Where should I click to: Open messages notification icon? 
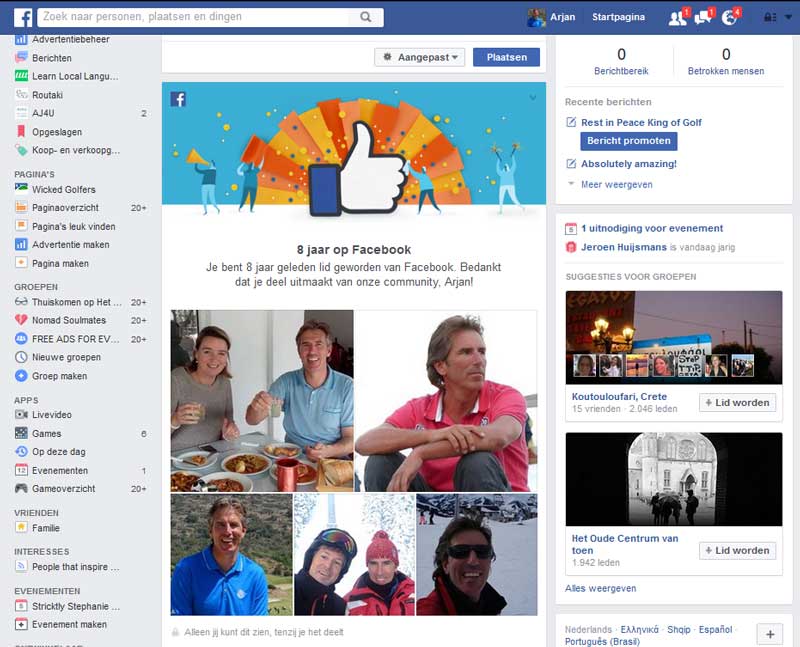coord(703,18)
